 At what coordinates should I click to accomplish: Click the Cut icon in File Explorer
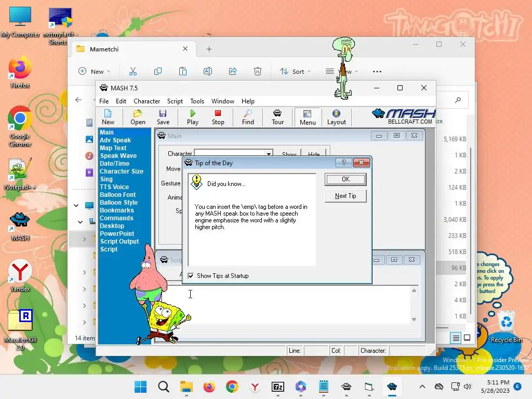(132, 71)
